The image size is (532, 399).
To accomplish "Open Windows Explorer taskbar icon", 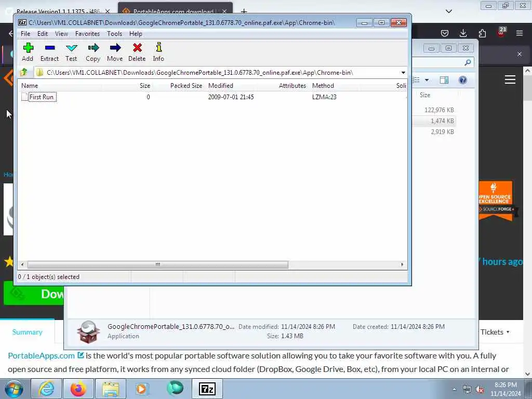I will (111, 389).
